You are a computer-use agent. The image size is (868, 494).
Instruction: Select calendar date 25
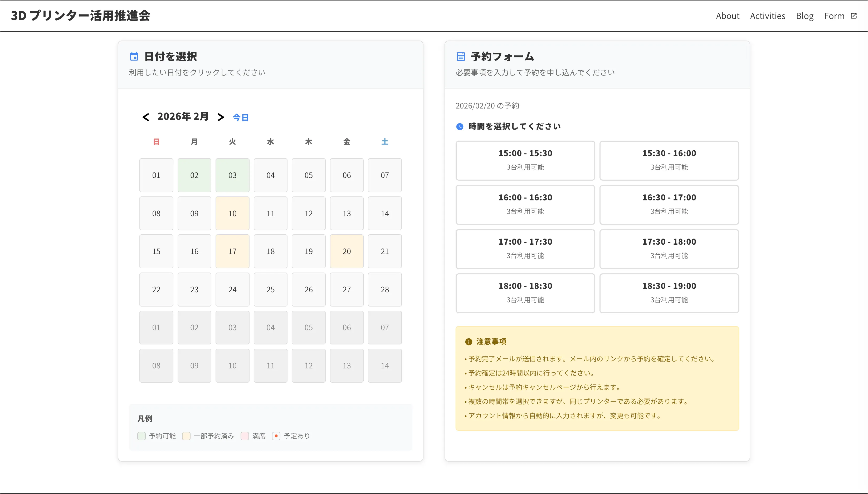[x=271, y=289]
